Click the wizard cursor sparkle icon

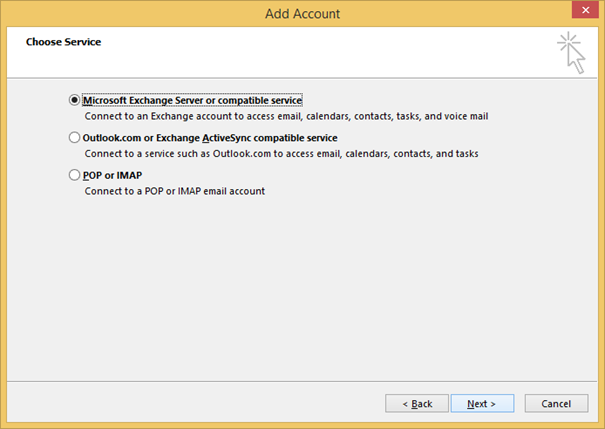point(572,52)
